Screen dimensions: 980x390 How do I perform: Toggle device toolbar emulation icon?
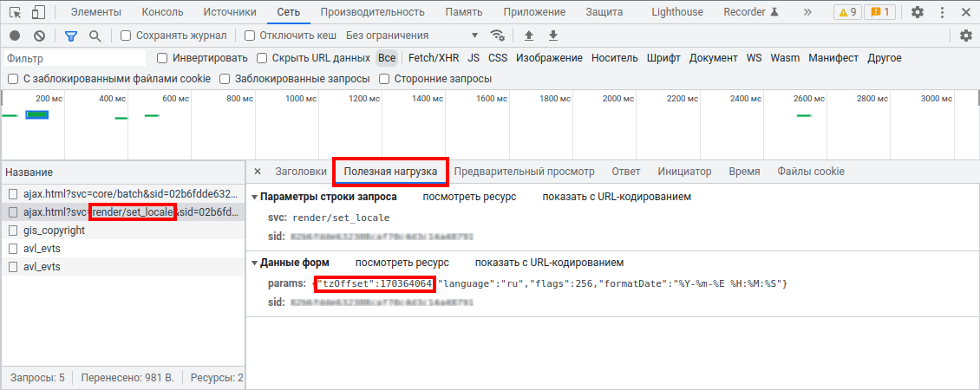[38, 12]
